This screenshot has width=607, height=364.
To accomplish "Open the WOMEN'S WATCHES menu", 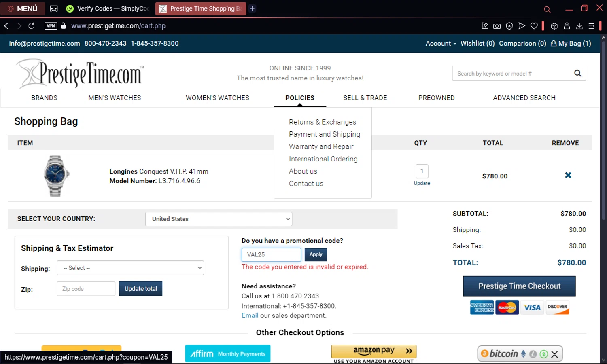I will coord(217,98).
